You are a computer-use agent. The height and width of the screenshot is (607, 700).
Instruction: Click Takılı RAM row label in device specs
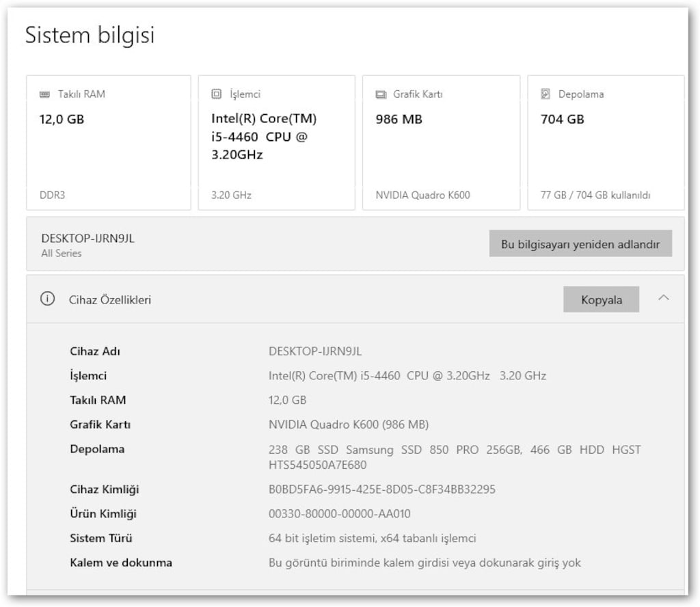tap(98, 400)
